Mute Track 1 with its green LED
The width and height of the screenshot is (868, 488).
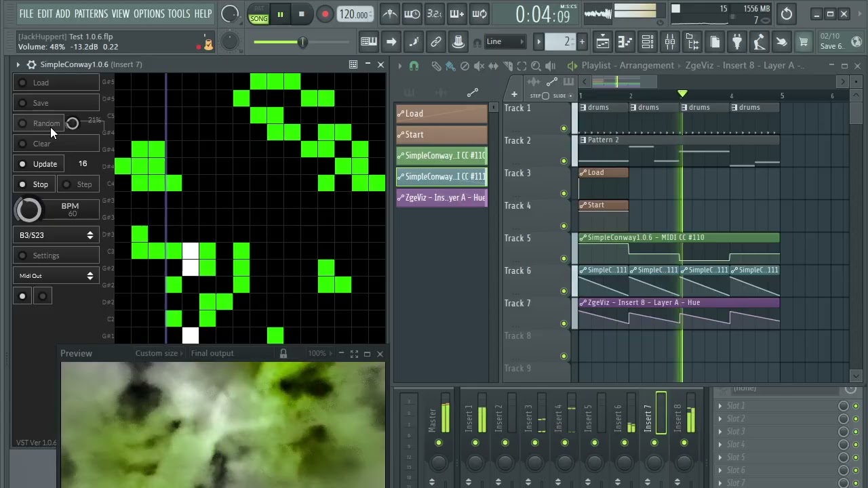click(x=564, y=129)
